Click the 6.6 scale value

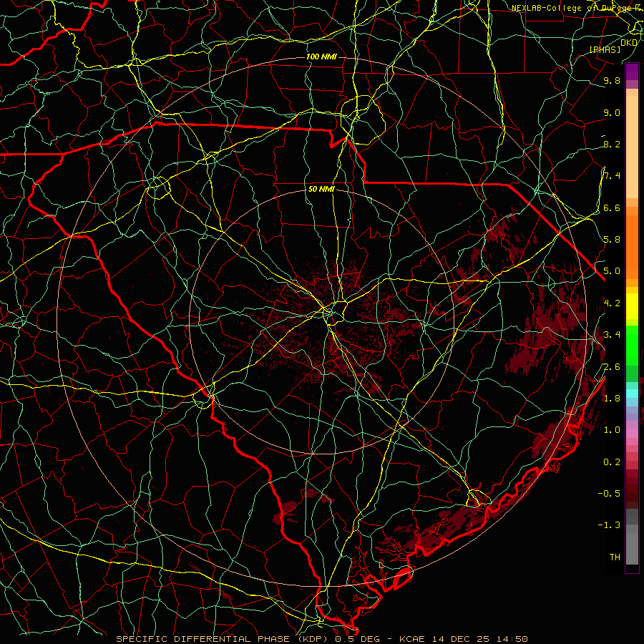click(612, 208)
